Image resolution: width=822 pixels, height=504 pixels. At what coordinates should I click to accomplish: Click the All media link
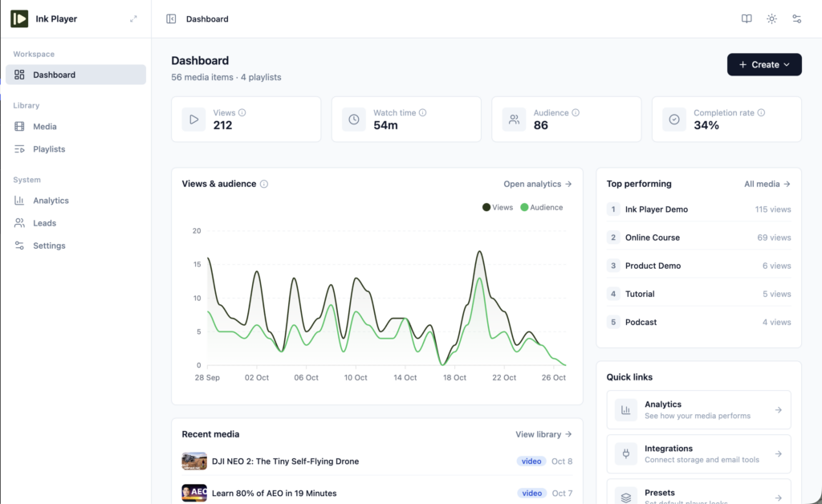767,184
